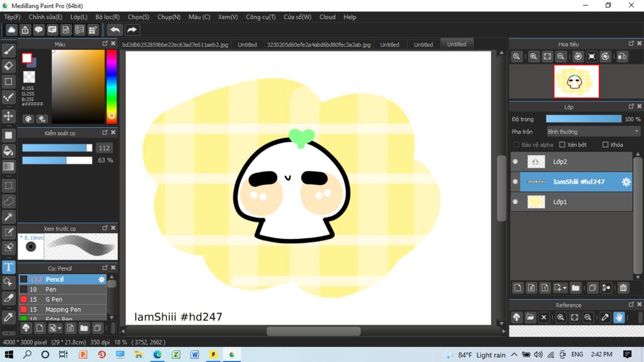
Task: Select the Bucket fill tool
Action: [8, 151]
